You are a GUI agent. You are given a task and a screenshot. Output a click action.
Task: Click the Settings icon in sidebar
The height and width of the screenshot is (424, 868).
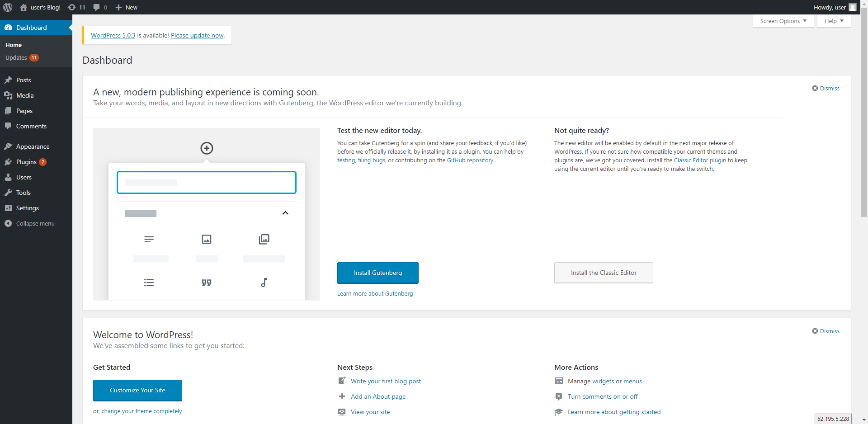(8, 208)
